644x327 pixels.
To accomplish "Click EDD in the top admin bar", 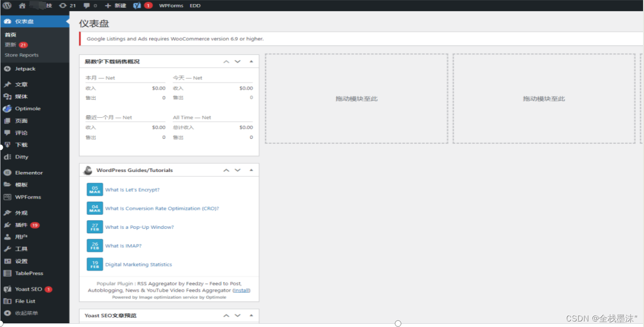I will click(x=195, y=6).
